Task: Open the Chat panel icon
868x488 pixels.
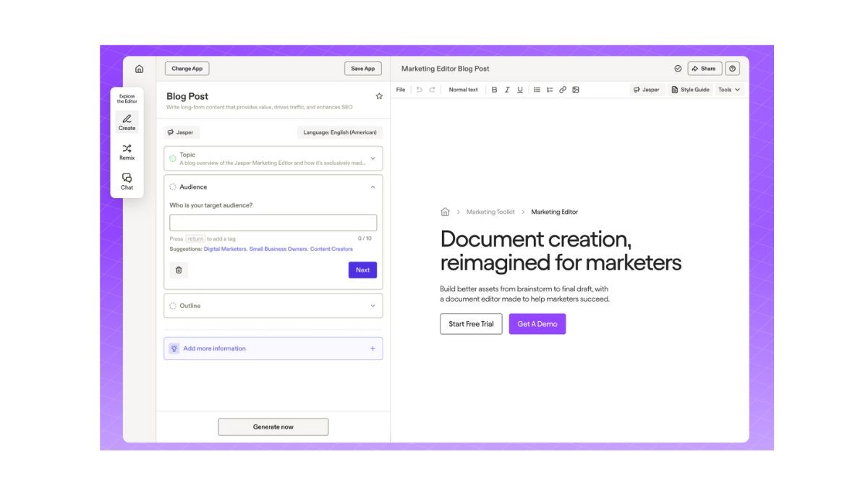Action: pos(127,181)
